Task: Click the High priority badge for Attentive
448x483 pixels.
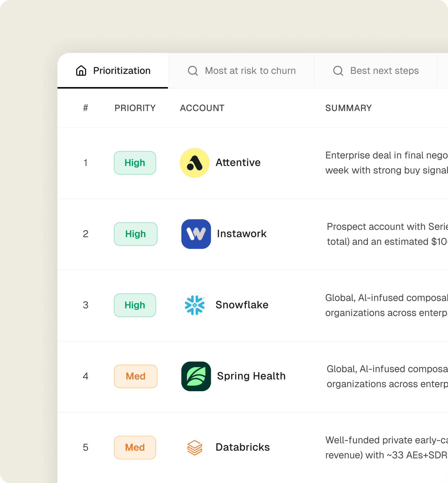Action: (x=135, y=163)
